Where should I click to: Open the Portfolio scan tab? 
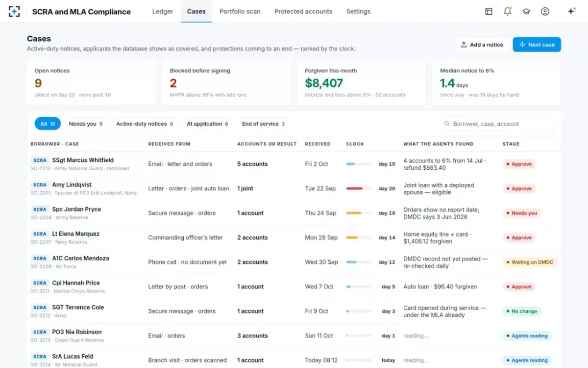(x=240, y=11)
